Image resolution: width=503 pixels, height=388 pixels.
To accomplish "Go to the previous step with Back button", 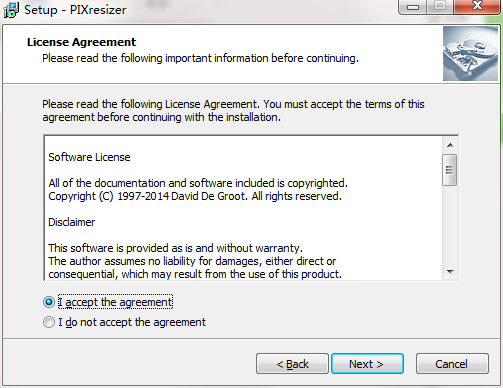I will (292, 364).
